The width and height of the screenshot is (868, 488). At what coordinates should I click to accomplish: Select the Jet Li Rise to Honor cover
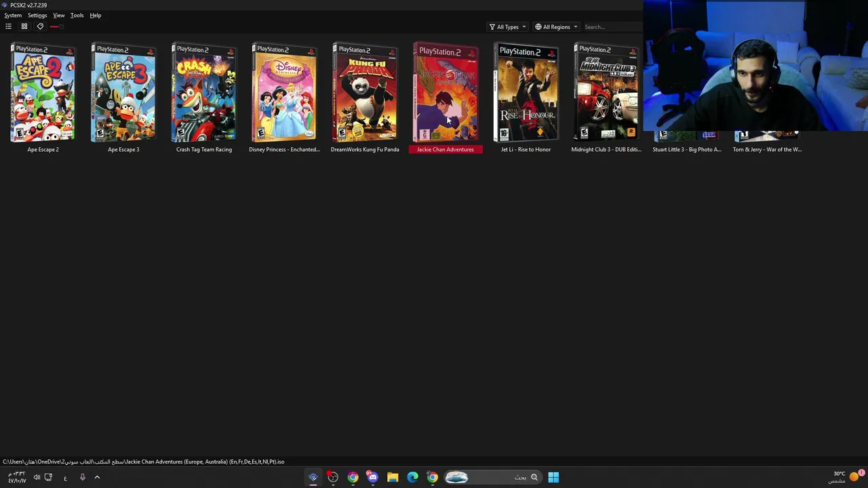[526, 93]
